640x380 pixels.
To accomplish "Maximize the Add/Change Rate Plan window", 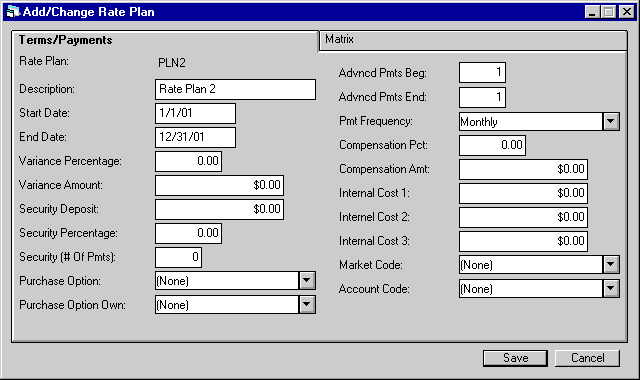I will pos(609,12).
